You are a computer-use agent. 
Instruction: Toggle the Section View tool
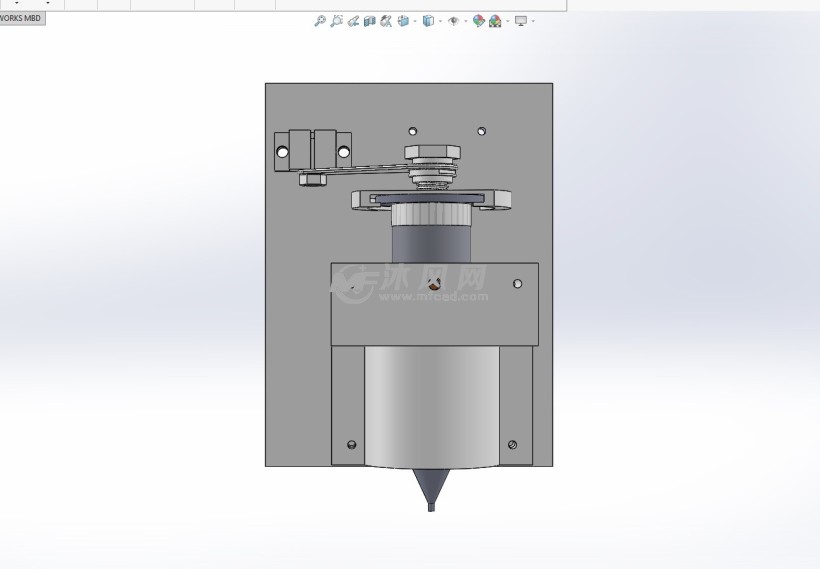(x=370, y=21)
